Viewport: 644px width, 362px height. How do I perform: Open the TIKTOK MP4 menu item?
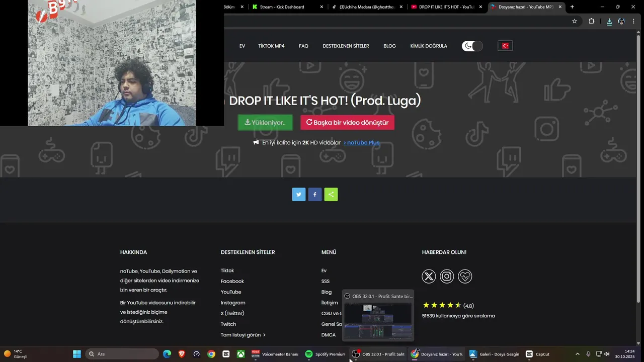271,46
